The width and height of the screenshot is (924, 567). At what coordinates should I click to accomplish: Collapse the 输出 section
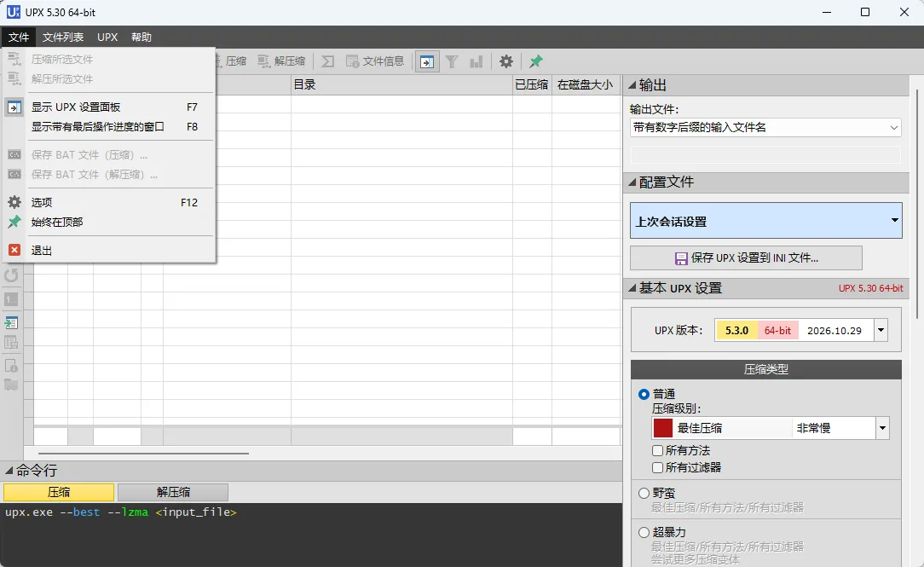click(632, 85)
